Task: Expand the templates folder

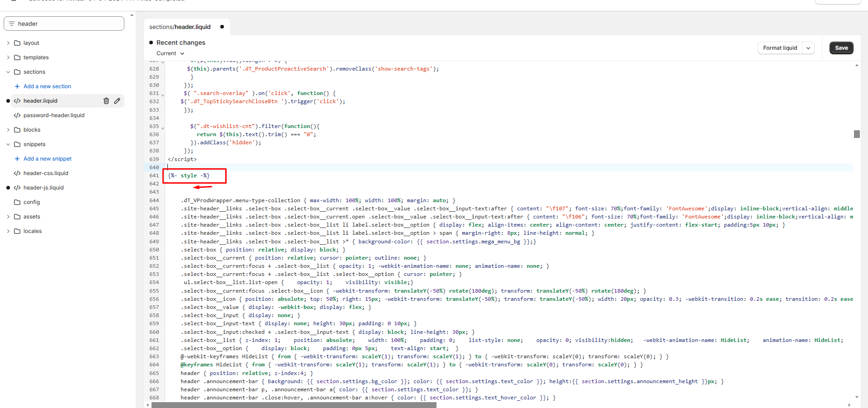Action: tap(8, 57)
